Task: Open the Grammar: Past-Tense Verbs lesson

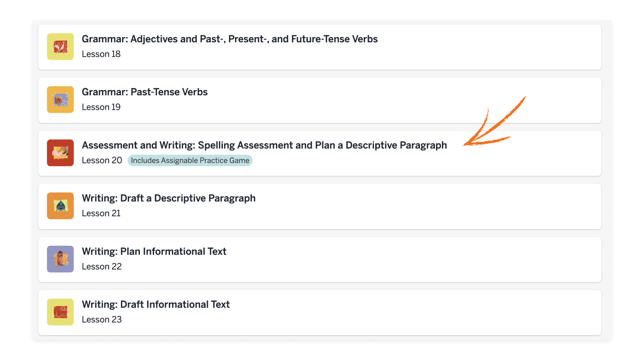Action: point(145,92)
